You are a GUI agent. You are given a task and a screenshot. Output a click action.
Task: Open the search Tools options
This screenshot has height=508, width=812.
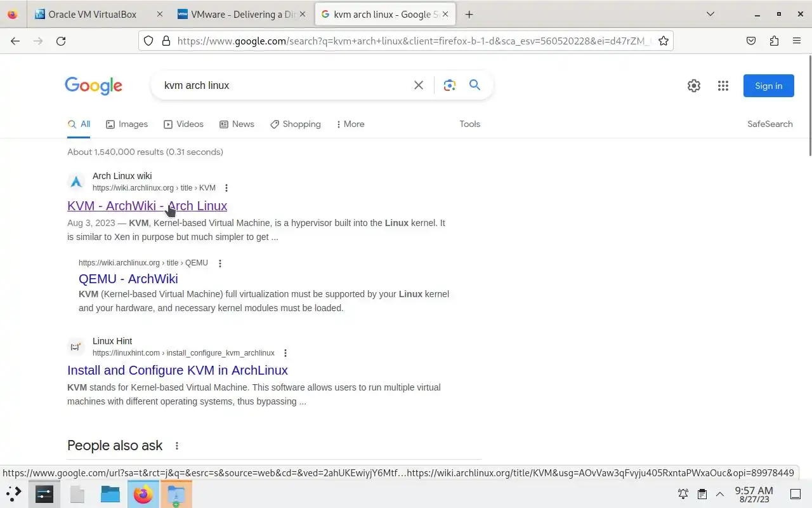pyautogui.click(x=469, y=124)
